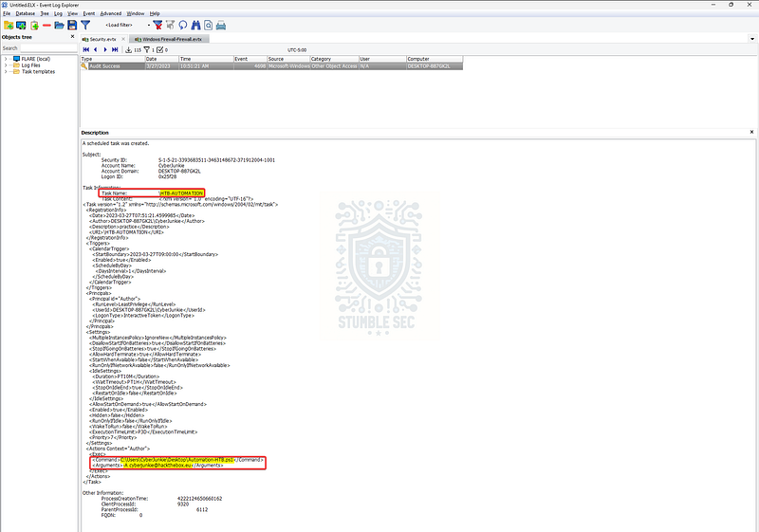Screen dimensions: 759x532
Task: Click the add log clipboard icon
Action: [34, 26]
